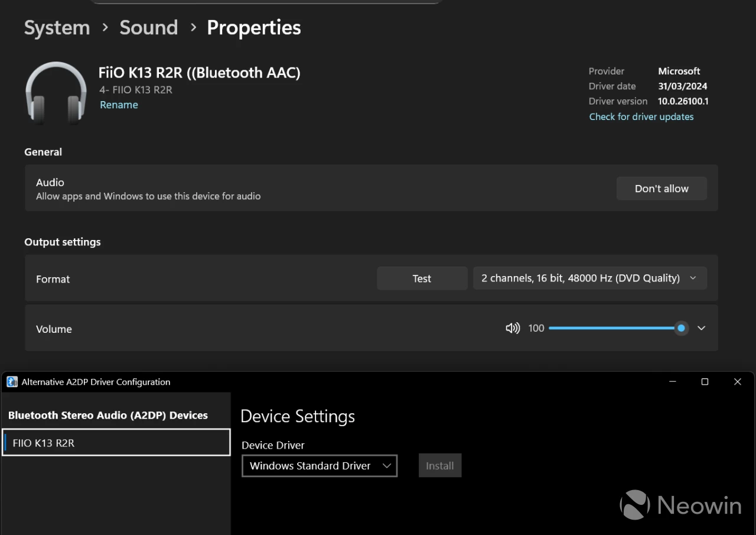
Task: Click the Driver date label
Action: (612, 86)
